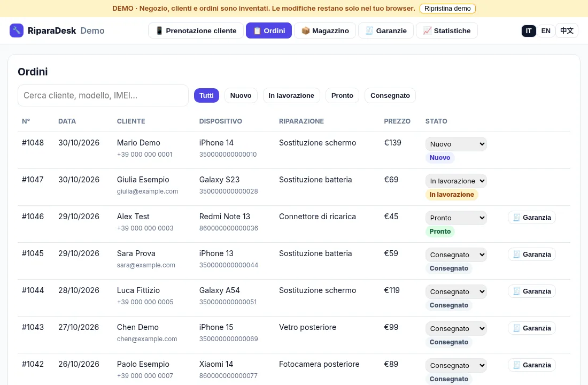This screenshot has width=588, height=385.
Task: Click the Ripristina demo button
Action: (447, 8)
